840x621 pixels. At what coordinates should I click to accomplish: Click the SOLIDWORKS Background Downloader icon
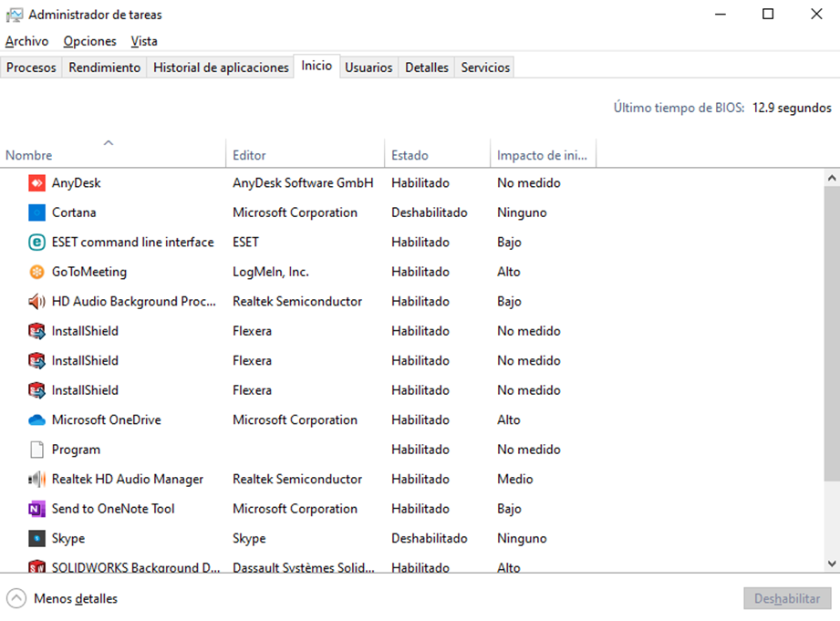[36, 566]
